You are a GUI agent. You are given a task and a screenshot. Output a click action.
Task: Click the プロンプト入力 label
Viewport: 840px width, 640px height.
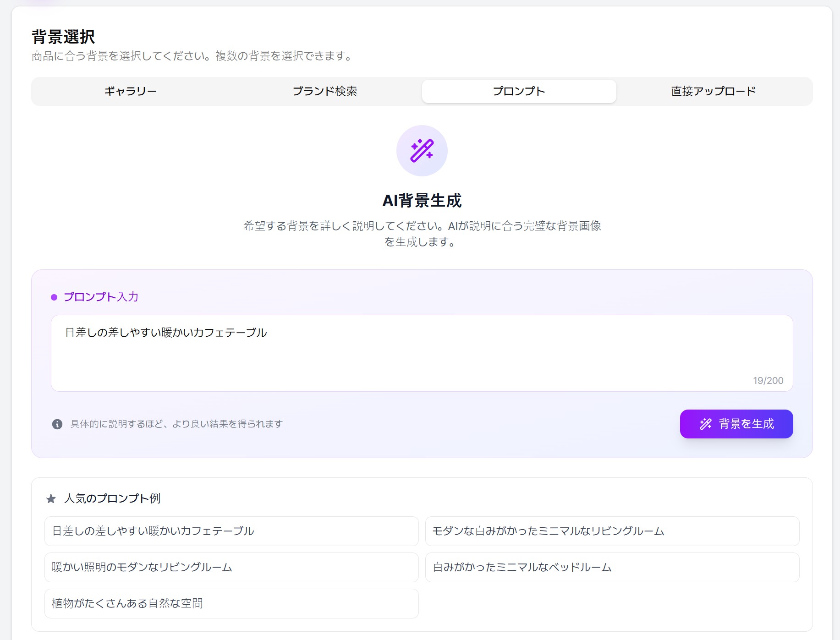pyautogui.click(x=101, y=297)
